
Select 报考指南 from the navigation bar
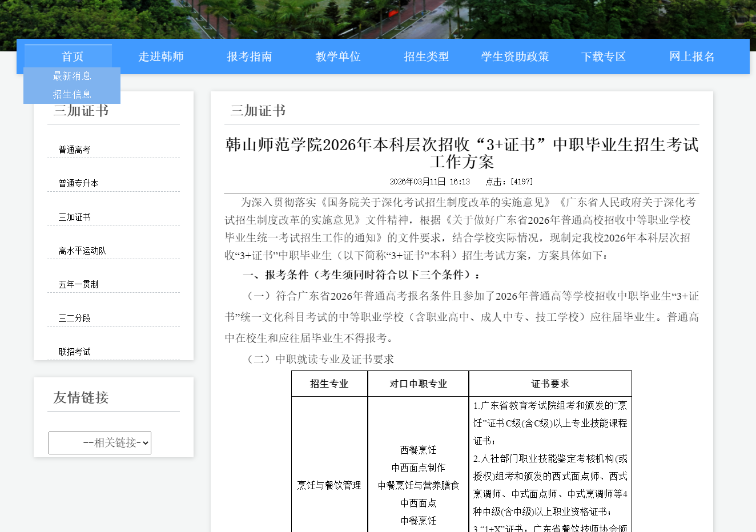[250, 57]
